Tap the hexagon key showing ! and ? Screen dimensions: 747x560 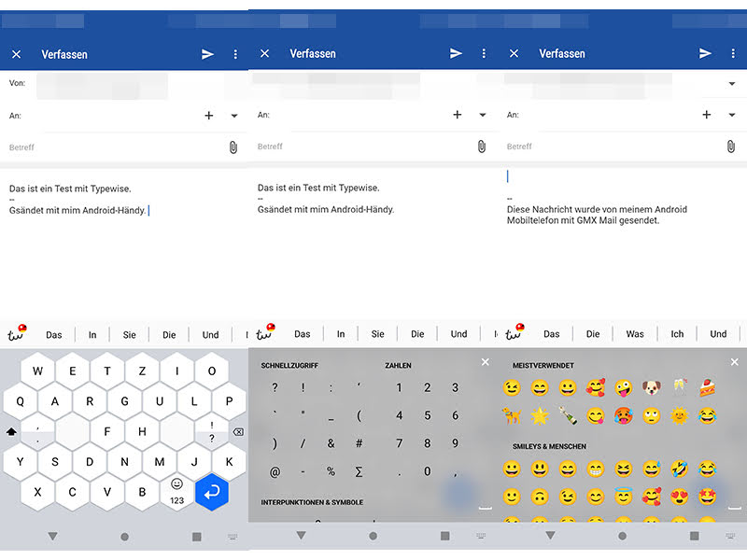pos(212,431)
